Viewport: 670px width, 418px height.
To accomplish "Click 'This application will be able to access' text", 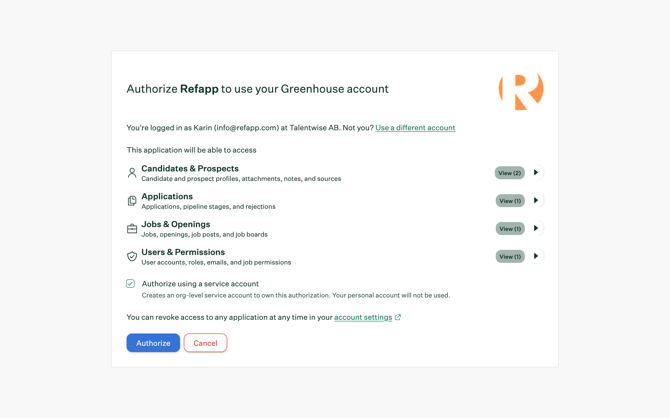I will (191, 150).
